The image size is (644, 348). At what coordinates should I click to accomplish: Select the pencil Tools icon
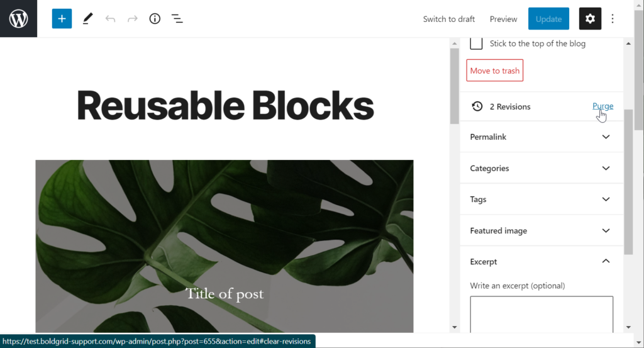(x=87, y=19)
